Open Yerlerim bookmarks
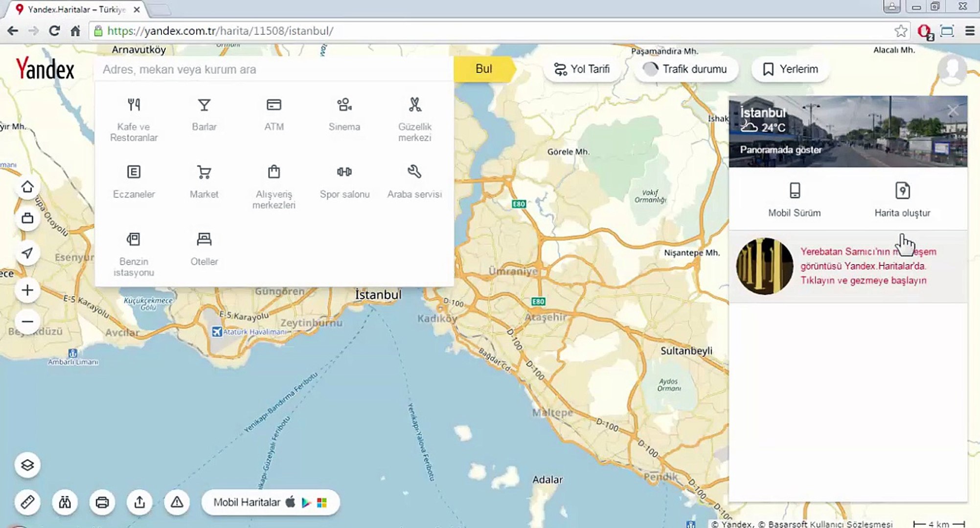980x528 pixels. click(x=790, y=69)
